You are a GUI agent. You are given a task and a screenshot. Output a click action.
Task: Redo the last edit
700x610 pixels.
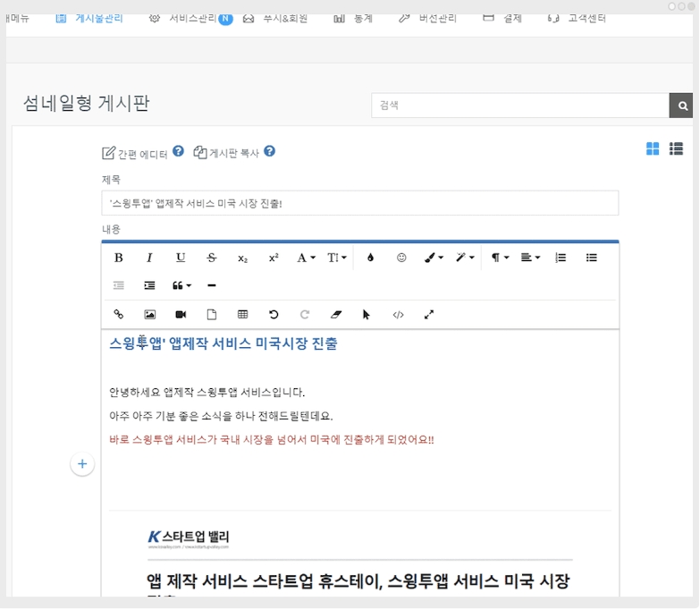305,315
